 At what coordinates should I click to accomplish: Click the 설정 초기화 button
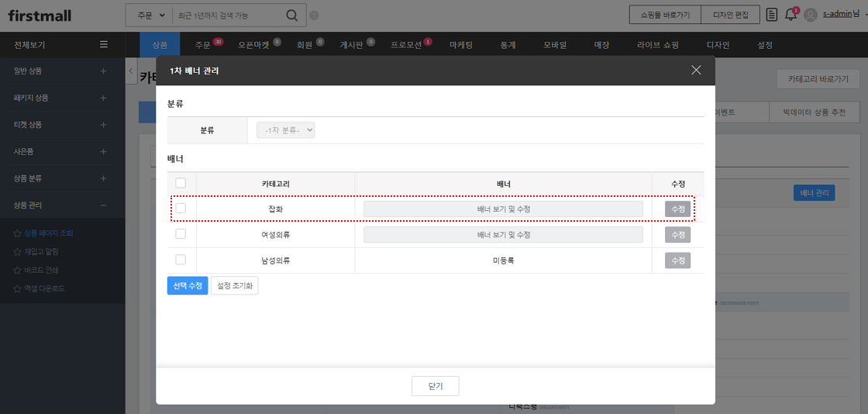[x=235, y=285]
